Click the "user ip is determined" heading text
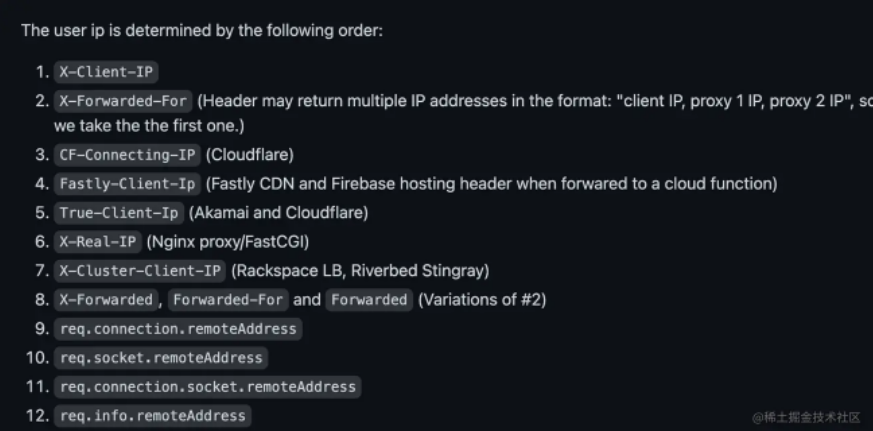 (x=201, y=30)
